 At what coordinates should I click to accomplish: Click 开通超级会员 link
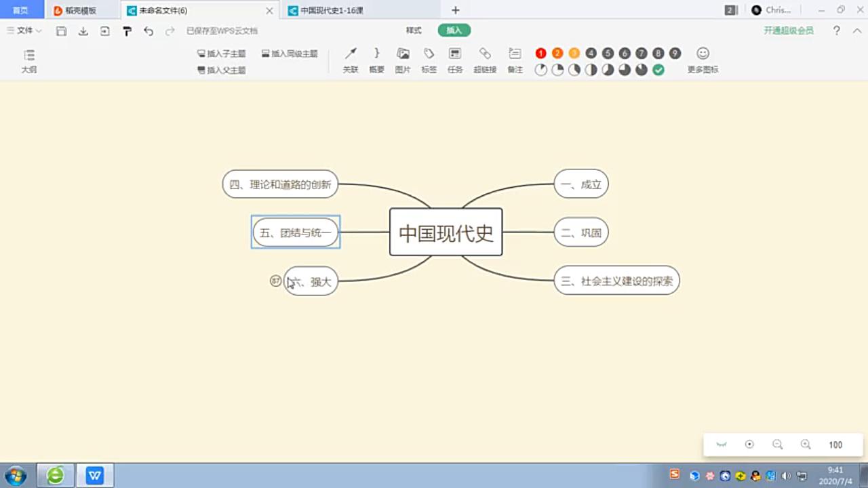(789, 30)
